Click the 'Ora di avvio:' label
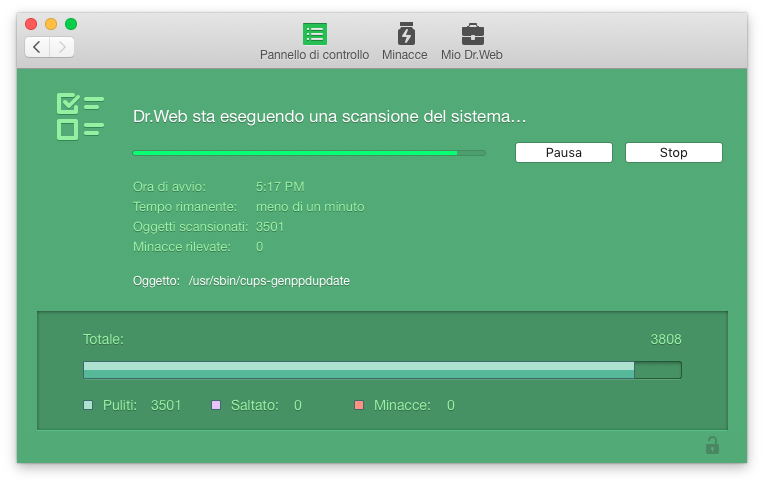Image resolution: width=764 pixels, height=484 pixels. 169,187
